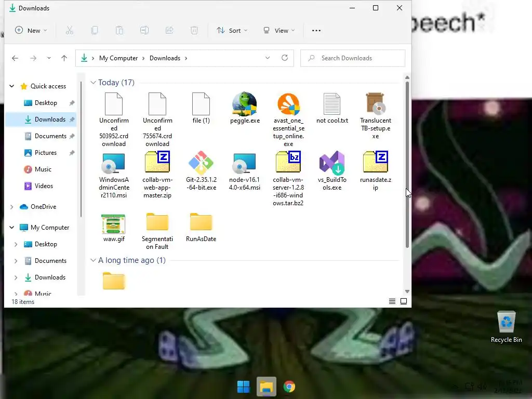The width and height of the screenshot is (532, 399).
Task: Switch to details view layout icon
Action: coord(392,301)
